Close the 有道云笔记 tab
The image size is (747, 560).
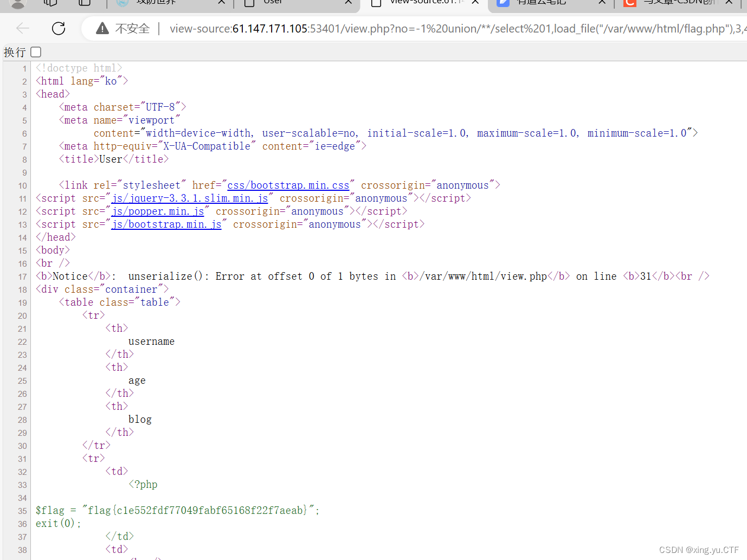pos(602,2)
